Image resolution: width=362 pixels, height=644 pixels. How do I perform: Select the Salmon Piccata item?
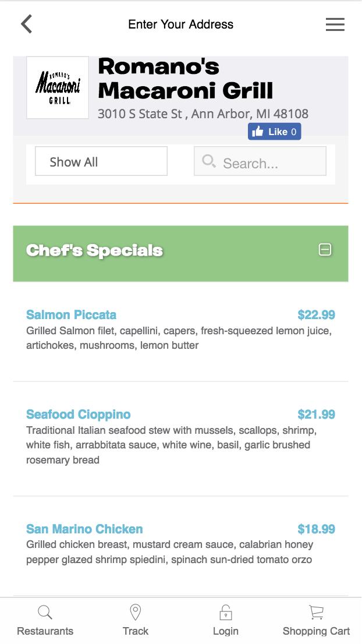pyautogui.click(x=72, y=315)
